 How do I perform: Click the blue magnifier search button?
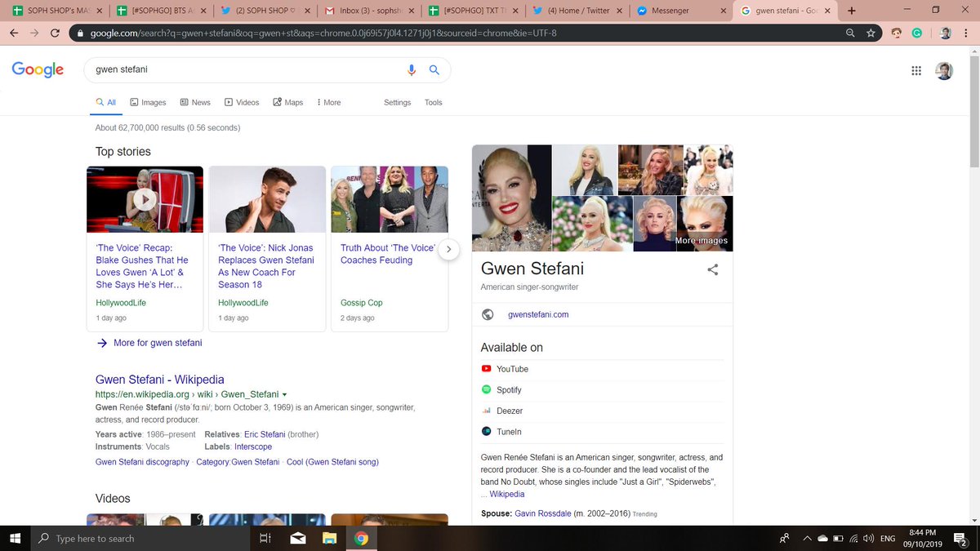click(x=434, y=70)
